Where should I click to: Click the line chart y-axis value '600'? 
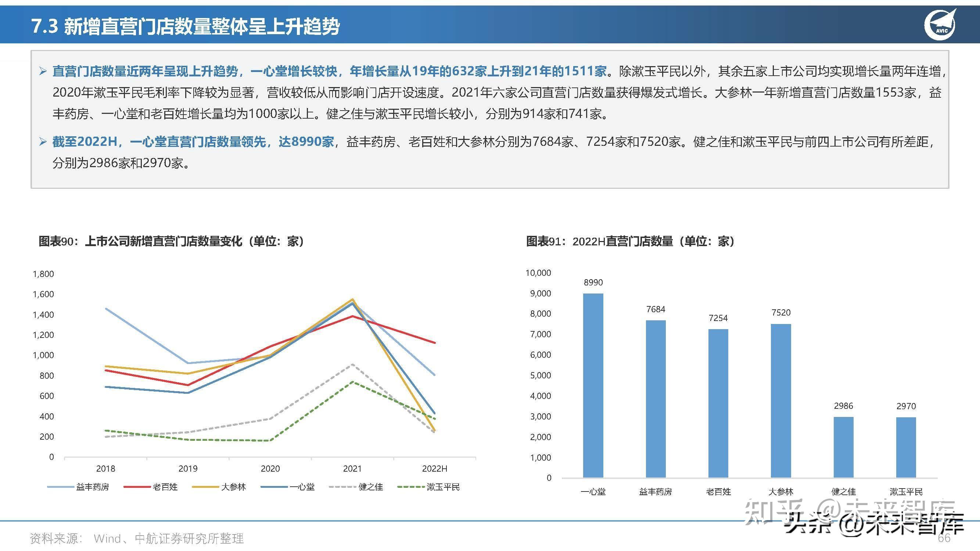click(x=47, y=396)
